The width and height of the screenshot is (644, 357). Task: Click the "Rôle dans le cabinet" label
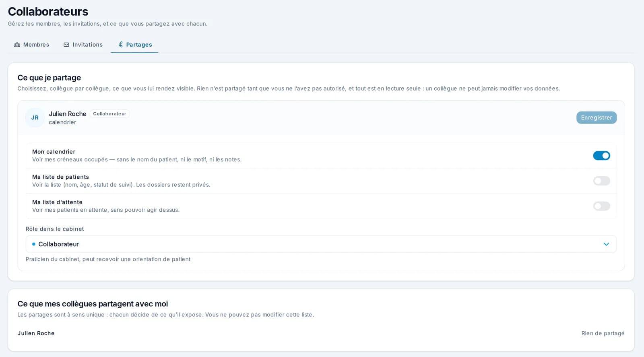coord(55,229)
